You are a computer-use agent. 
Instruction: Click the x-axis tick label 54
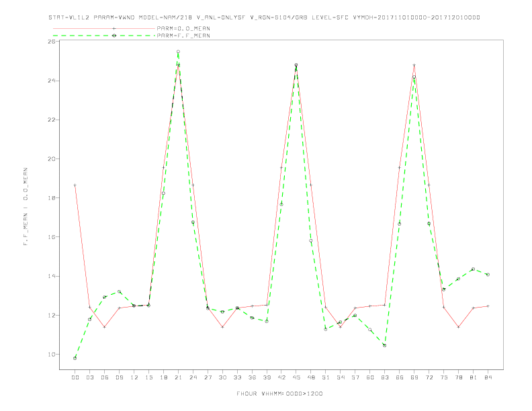click(341, 377)
